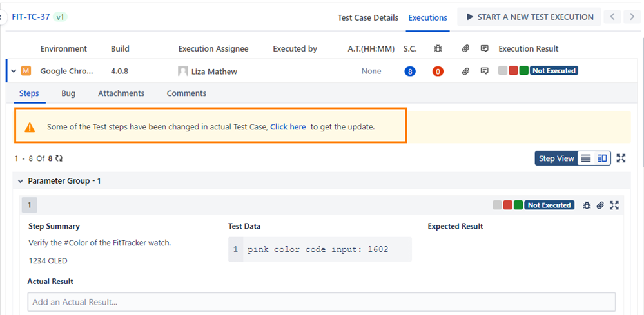Click the S.C. column header
Viewport: 644px width, 315px height.
tap(410, 49)
